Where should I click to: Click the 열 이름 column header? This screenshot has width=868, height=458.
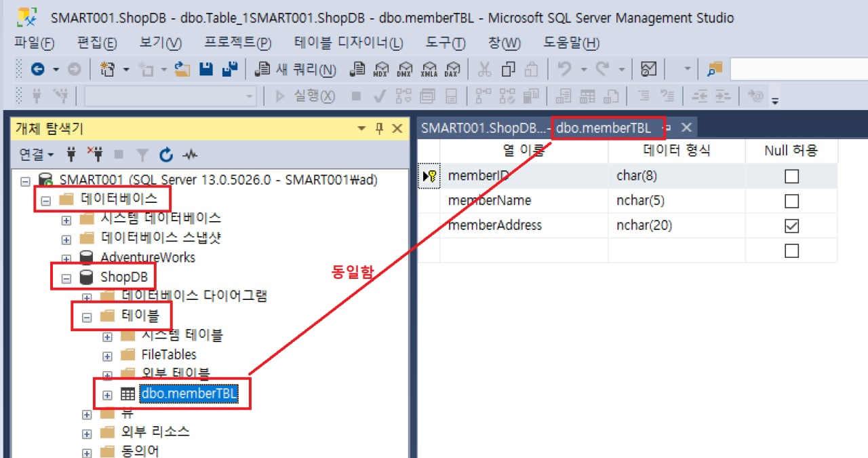pos(524,151)
